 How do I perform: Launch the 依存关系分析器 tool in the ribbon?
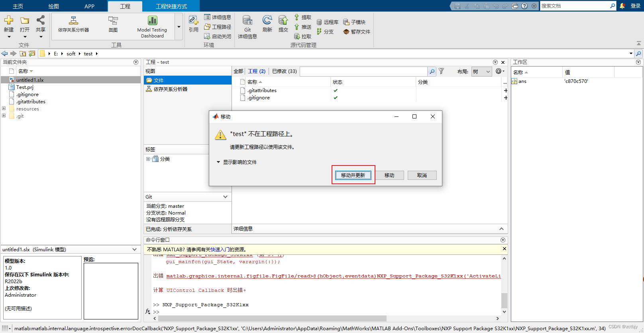[73, 25]
